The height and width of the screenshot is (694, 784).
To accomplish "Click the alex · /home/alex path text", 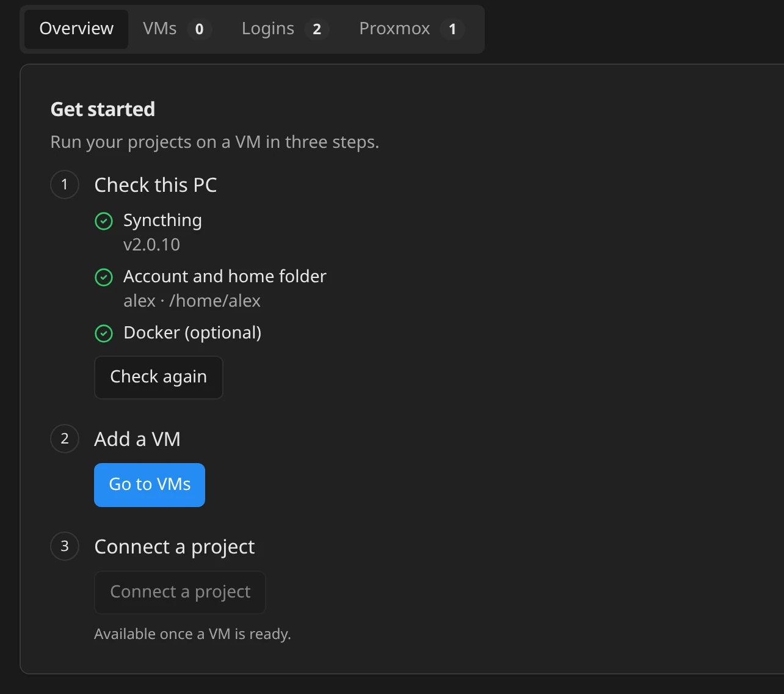I will 192,301.
